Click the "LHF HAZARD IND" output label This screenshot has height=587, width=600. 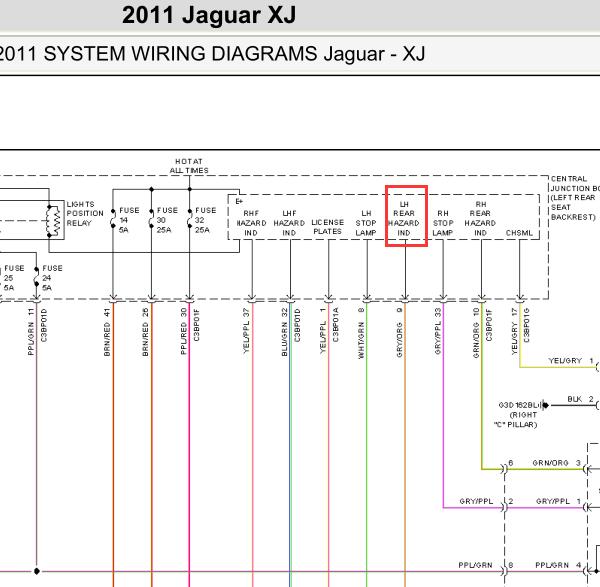click(x=289, y=223)
